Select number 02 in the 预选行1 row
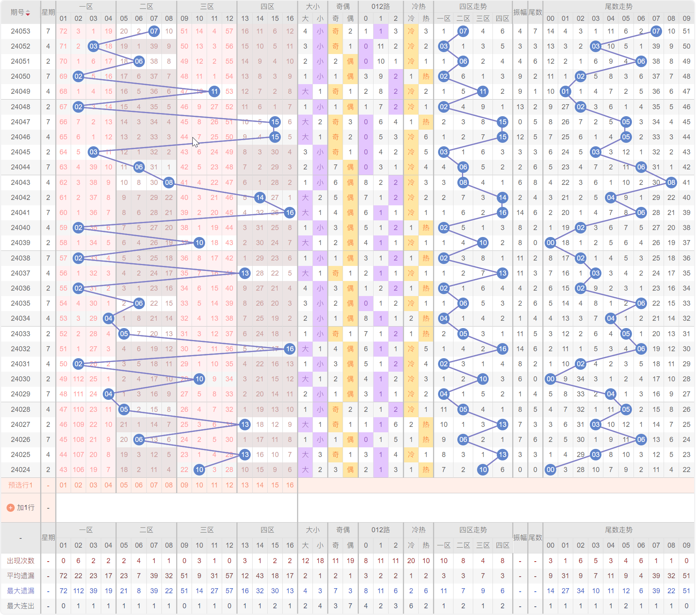The image size is (698, 616). tap(78, 485)
